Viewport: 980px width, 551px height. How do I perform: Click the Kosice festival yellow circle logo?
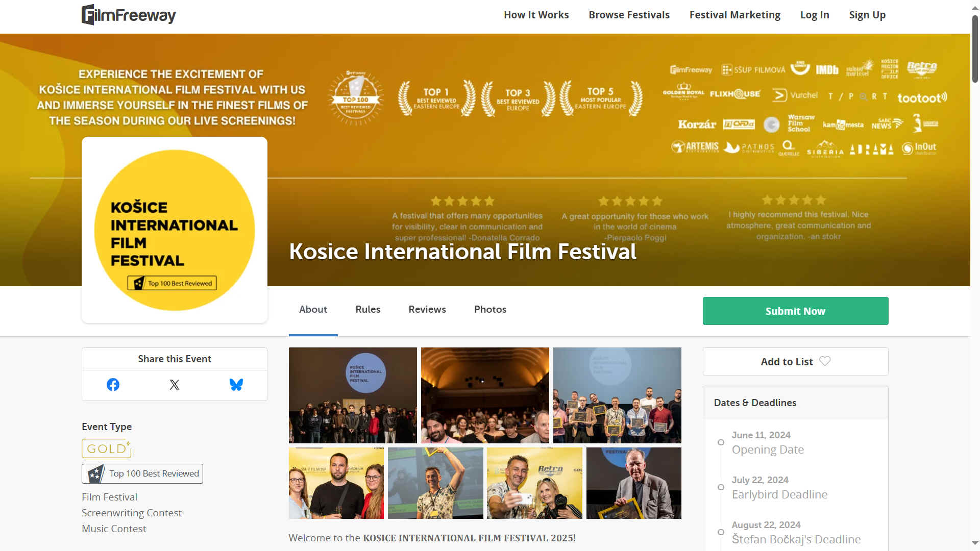175,230
